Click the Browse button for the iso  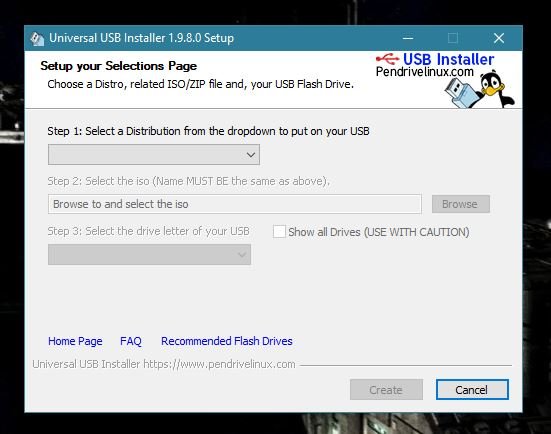pyautogui.click(x=461, y=204)
